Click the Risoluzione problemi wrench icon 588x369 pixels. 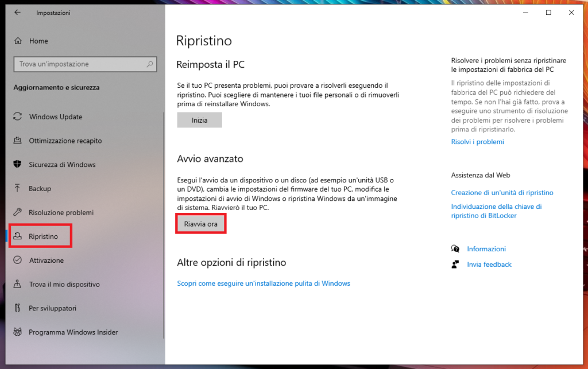click(x=18, y=212)
